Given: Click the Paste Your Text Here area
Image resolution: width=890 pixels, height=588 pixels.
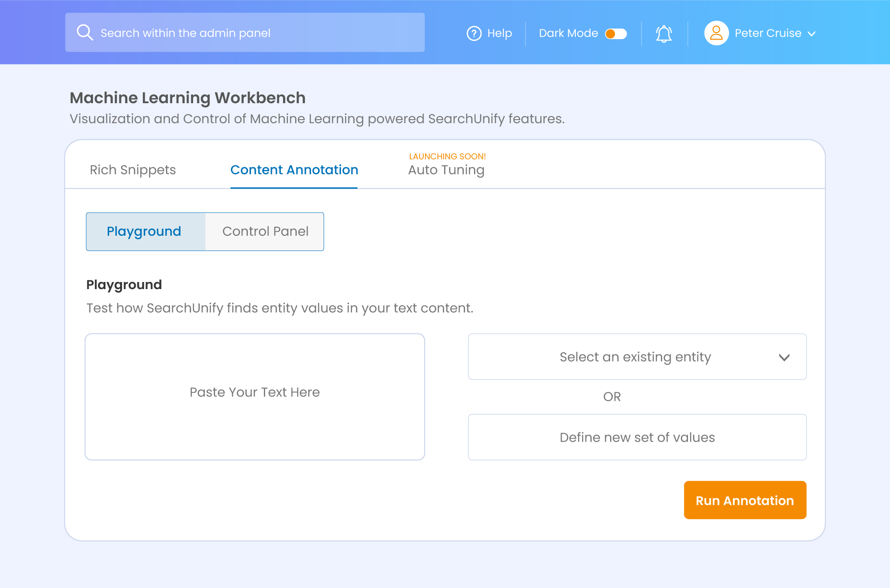Looking at the screenshot, I should 255,397.
